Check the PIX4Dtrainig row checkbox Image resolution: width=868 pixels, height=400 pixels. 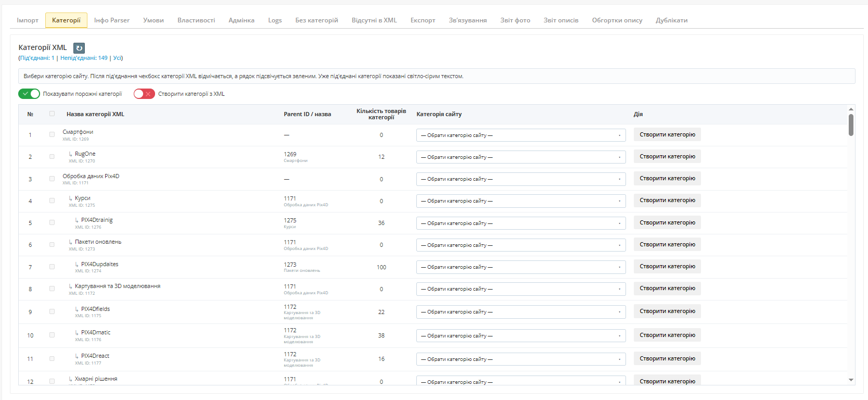52,222
